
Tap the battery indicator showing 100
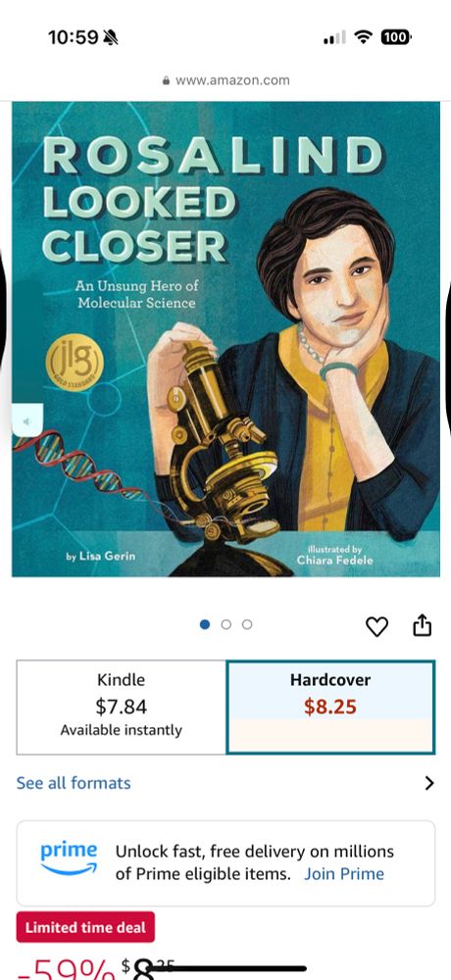396,37
